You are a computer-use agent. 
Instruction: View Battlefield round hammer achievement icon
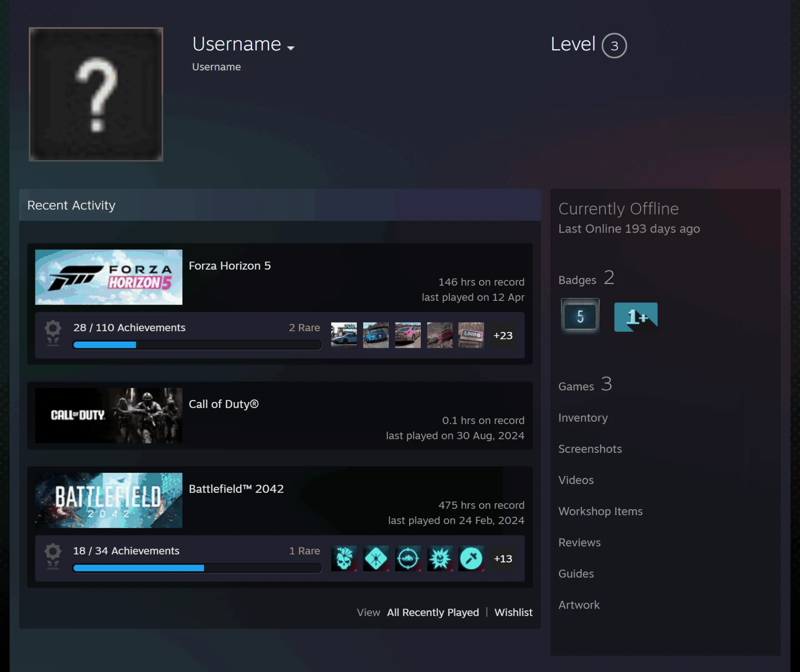coord(471,558)
